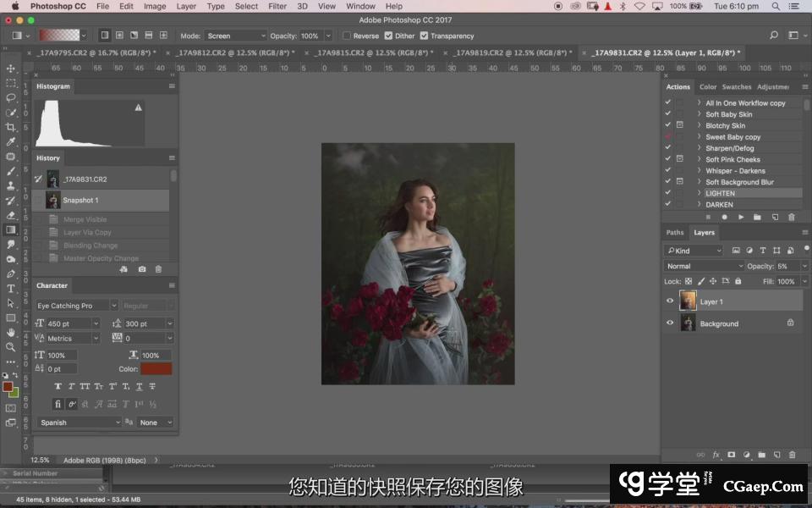Click the Character text color swatch
This screenshot has width=812, height=508.
(x=156, y=369)
